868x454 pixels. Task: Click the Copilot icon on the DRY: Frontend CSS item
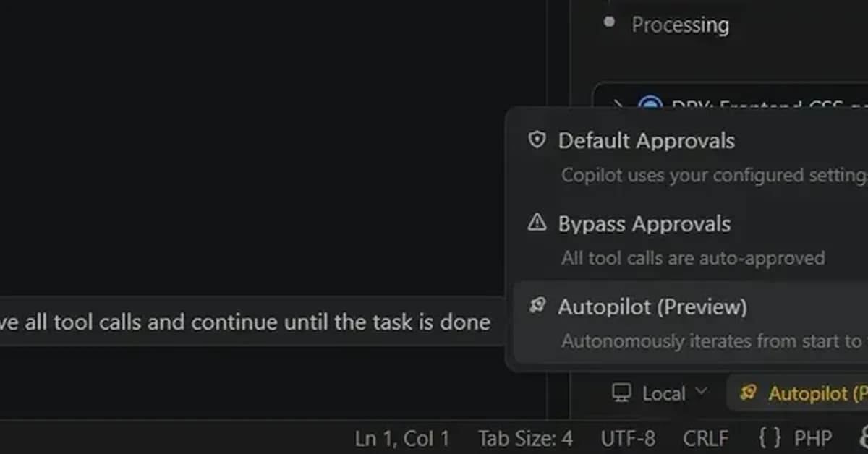pyautogui.click(x=650, y=105)
